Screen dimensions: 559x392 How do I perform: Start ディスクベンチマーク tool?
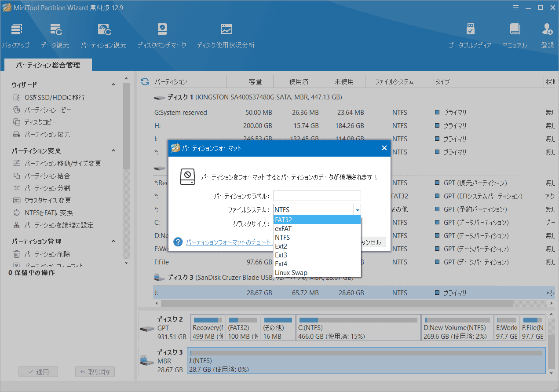click(x=162, y=36)
